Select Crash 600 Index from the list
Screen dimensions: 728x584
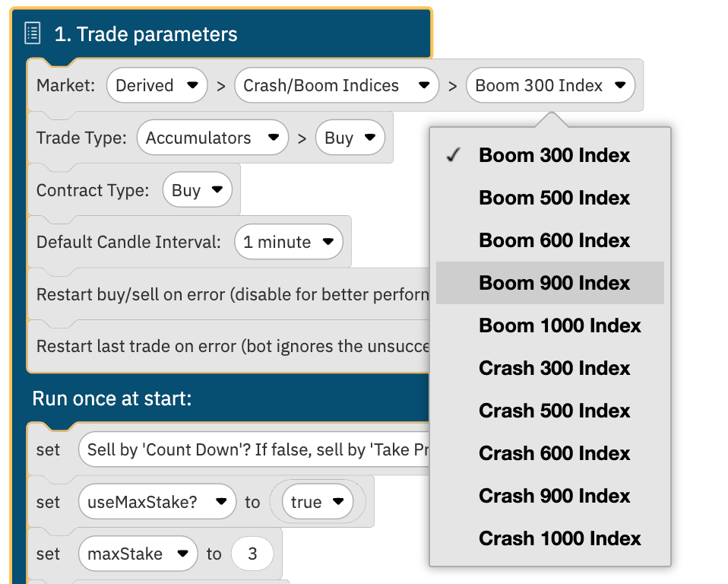[x=550, y=453]
